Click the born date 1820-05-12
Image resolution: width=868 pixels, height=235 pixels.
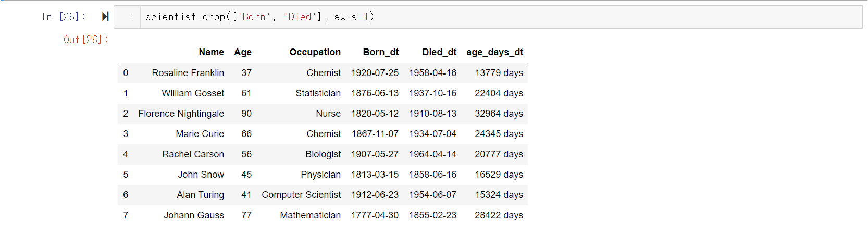(375, 114)
